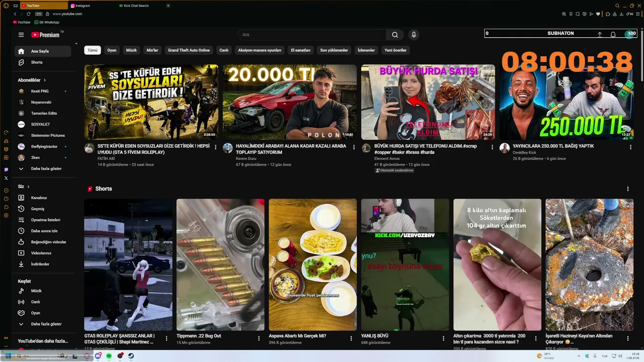
Task: Open YouTube notifications bell
Action: [x=613, y=34]
